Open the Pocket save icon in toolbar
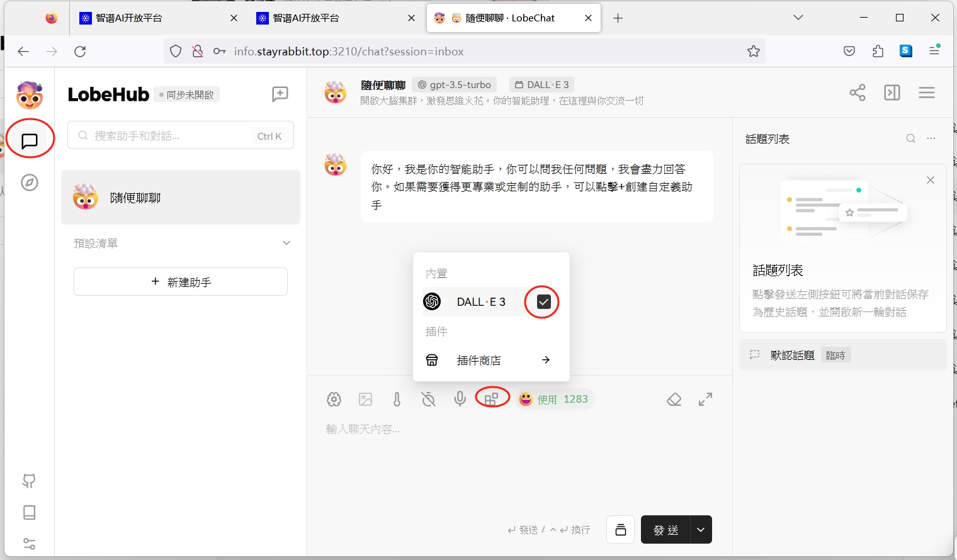This screenshot has width=957, height=560. pyautogui.click(x=849, y=51)
